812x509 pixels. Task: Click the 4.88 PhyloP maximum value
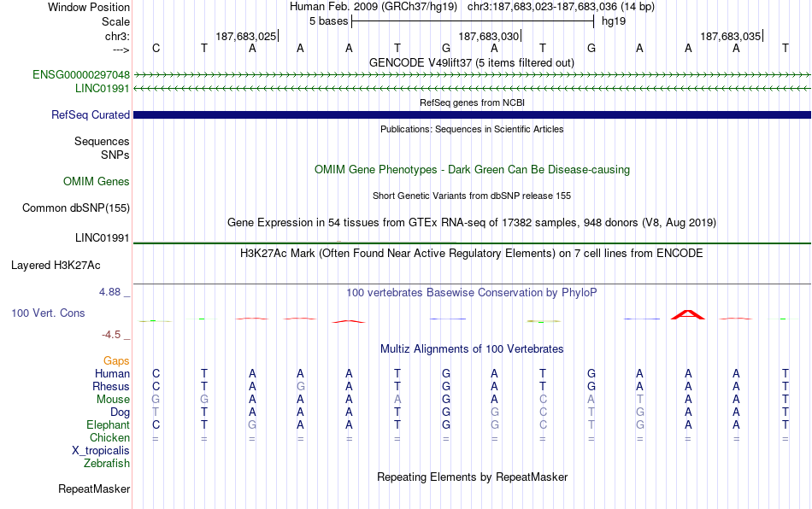109,292
